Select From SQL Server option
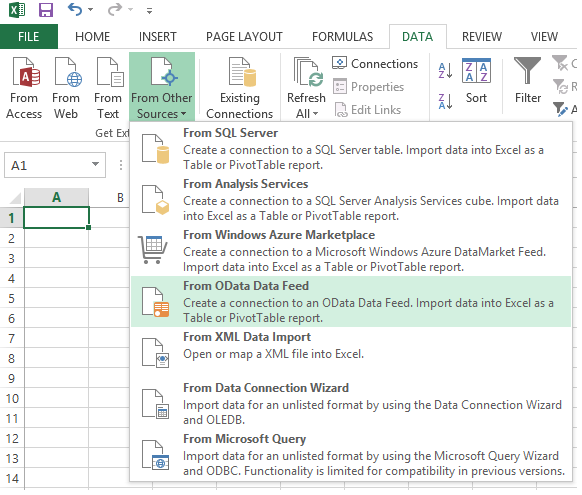Image resolution: width=582 pixels, height=495 pixels. (x=351, y=148)
